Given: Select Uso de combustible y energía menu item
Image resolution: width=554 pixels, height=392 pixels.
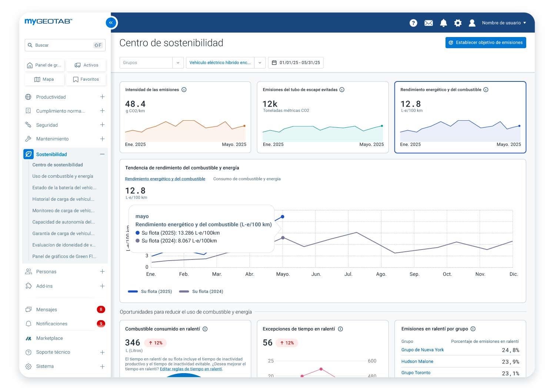Looking at the screenshot, I should click(x=63, y=176).
